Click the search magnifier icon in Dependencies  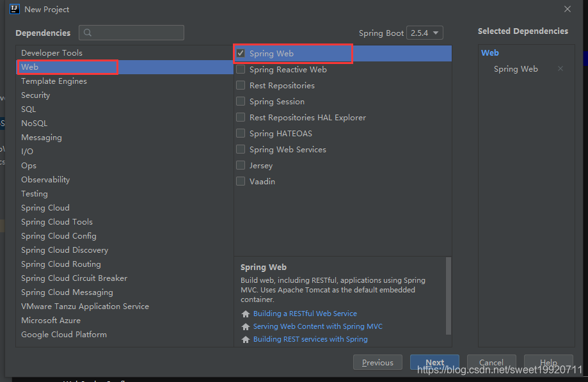coord(88,33)
